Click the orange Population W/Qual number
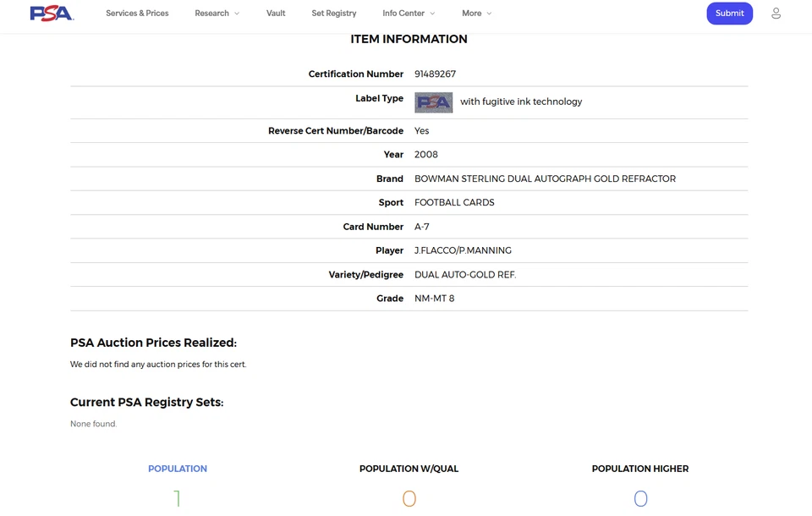The height and width of the screenshot is (516, 812). coord(409,499)
